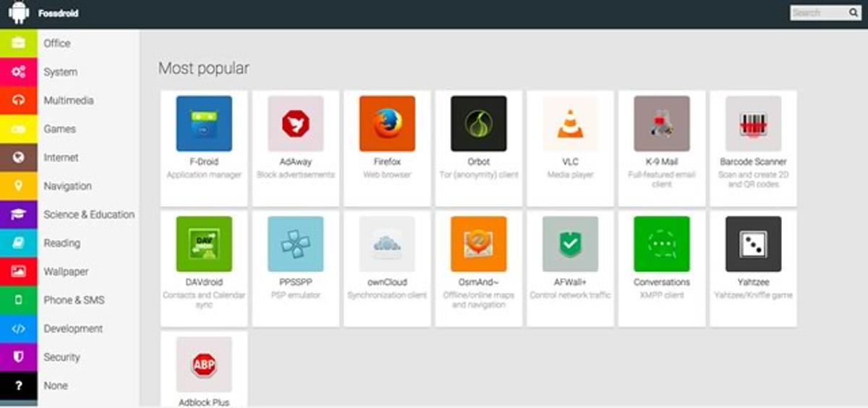
Task: Open the Orbot onion icon
Action: 479,124
